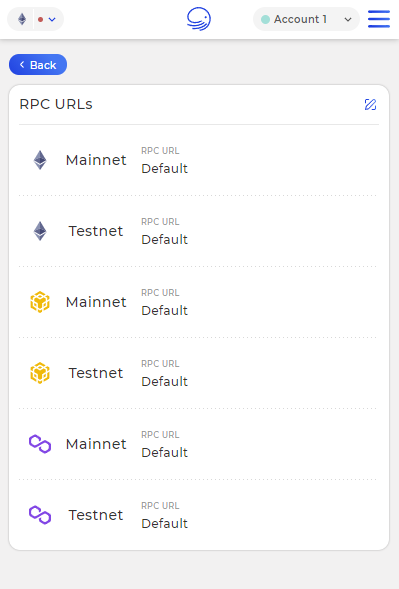The image size is (399, 589).
Task: Select the BNB Mainnet Default RPC value
Action: tap(165, 311)
